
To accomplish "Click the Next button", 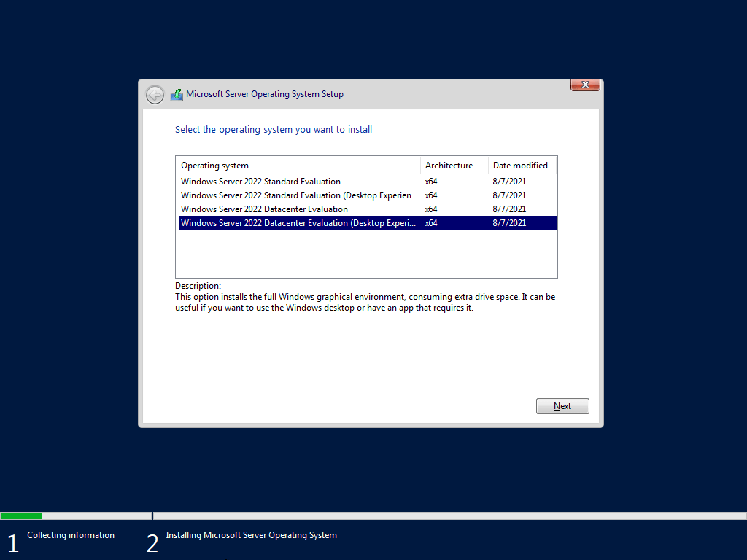I will pyautogui.click(x=562, y=405).
